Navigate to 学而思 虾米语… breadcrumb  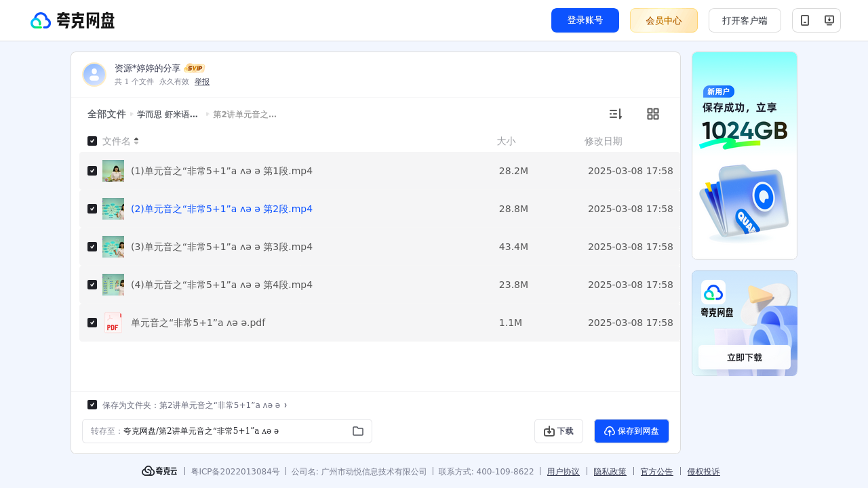(x=167, y=115)
